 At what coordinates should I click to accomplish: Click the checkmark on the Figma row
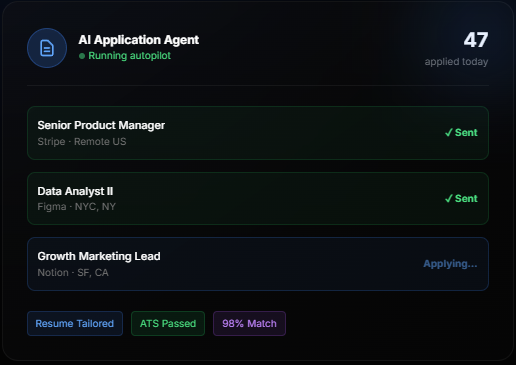(449, 199)
